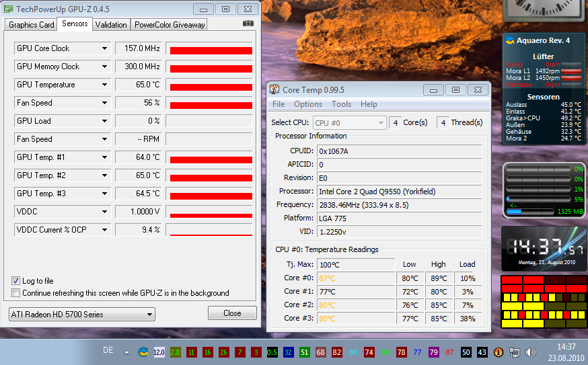Click the tray icon showing 11
Viewport: 588px width, 365px height.
click(x=191, y=352)
